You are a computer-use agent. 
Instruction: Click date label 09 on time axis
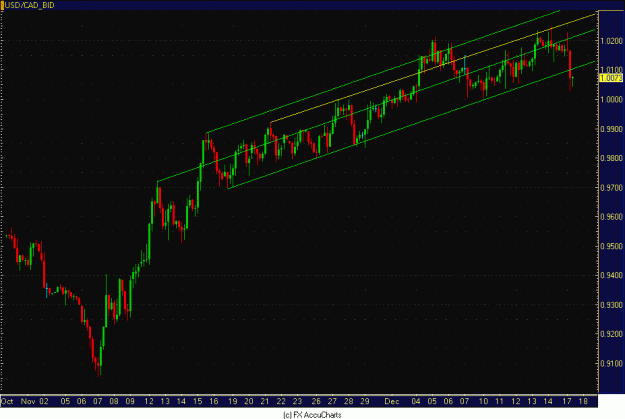click(130, 401)
